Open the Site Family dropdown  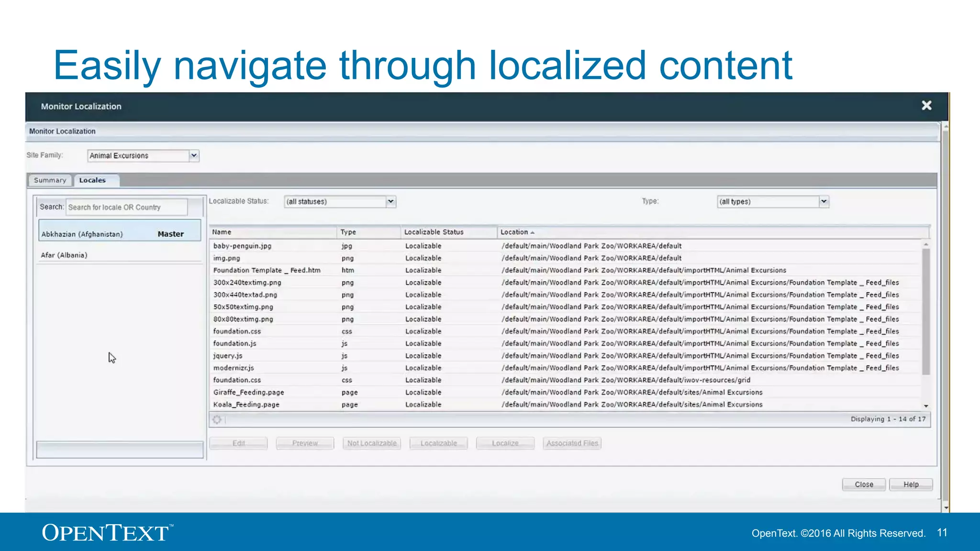coord(194,155)
